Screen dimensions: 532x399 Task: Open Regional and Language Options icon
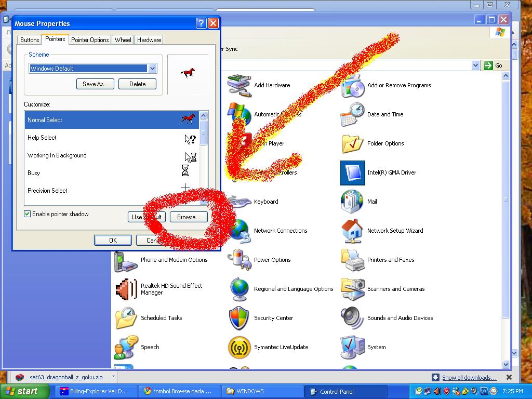tap(239, 289)
